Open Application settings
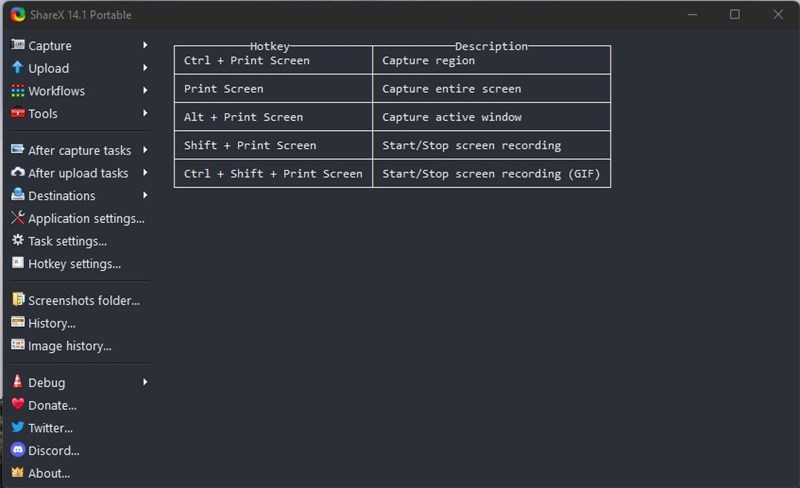The image size is (800, 488). tap(85, 218)
